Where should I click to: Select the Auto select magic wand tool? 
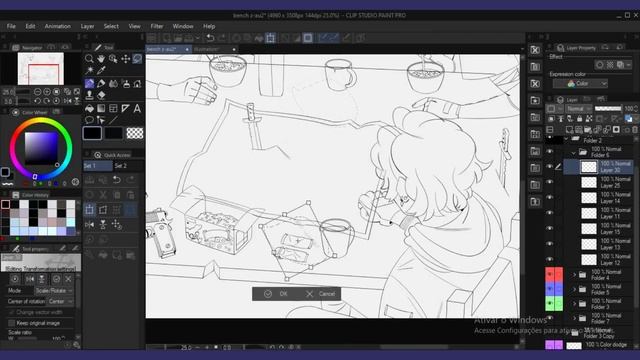tap(89, 71)
